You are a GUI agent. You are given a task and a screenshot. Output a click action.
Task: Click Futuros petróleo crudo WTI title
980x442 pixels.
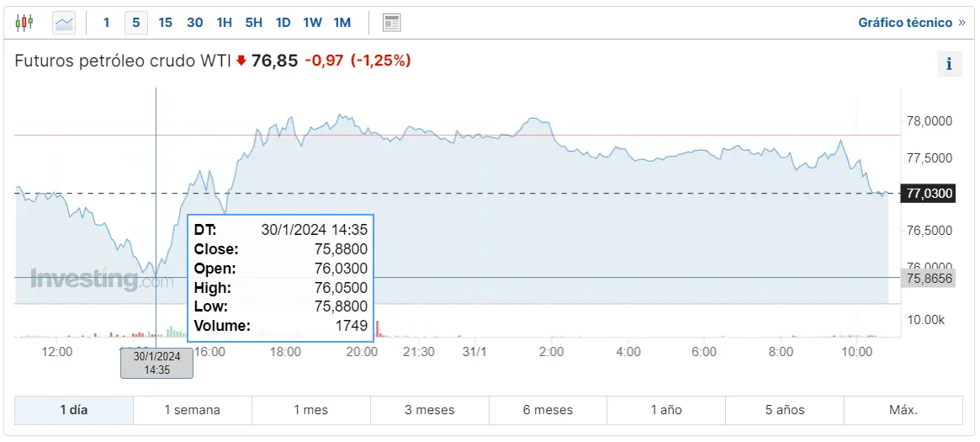click(123, 61)
